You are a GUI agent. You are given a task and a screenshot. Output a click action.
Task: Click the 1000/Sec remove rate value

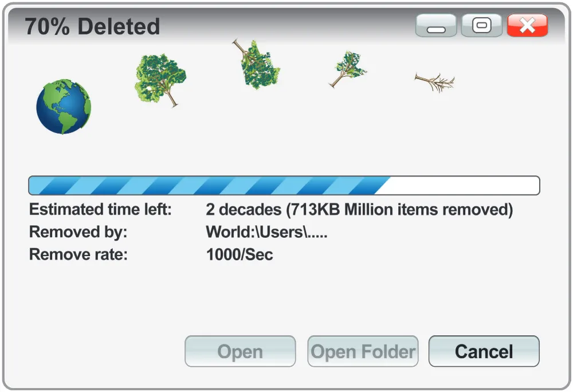pyautogui.click(x=240, y=254)
